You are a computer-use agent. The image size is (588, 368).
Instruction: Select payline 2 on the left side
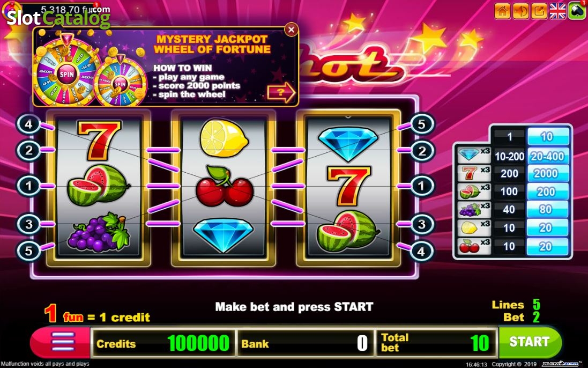point(28,150)
